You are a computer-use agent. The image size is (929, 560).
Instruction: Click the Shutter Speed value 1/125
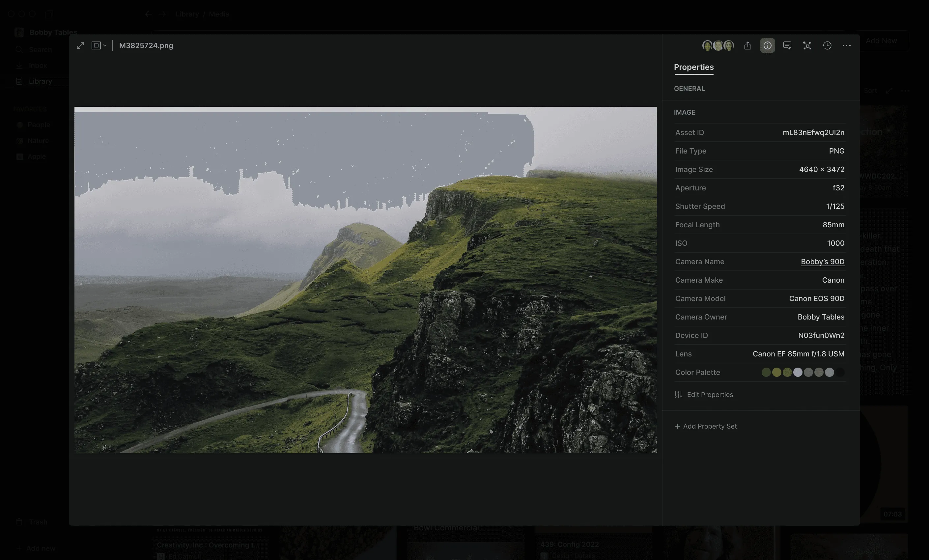point(835,206)
